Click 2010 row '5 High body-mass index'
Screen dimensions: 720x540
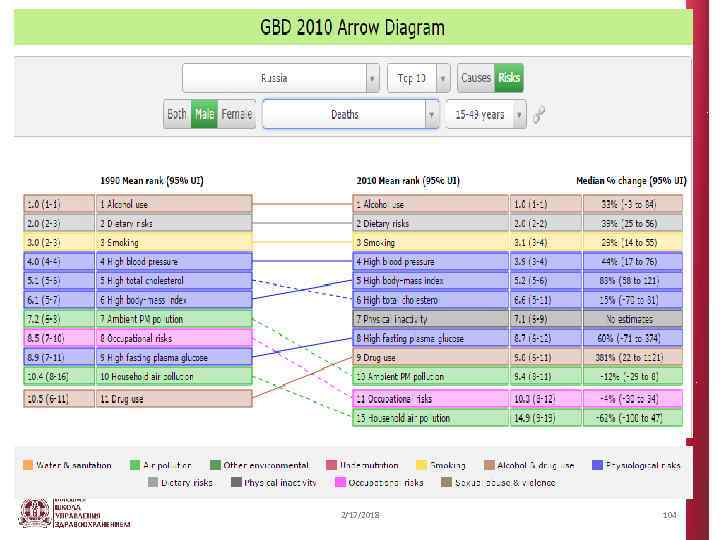(x=431, y=281)
